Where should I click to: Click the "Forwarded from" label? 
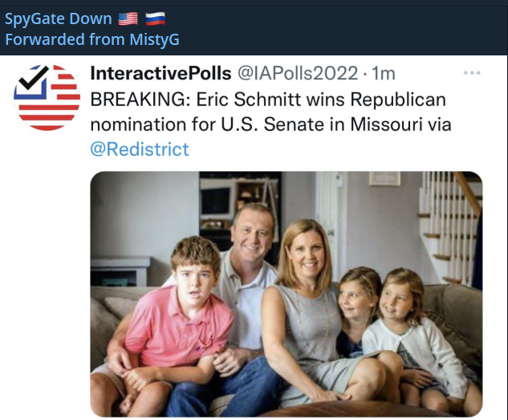53,39
